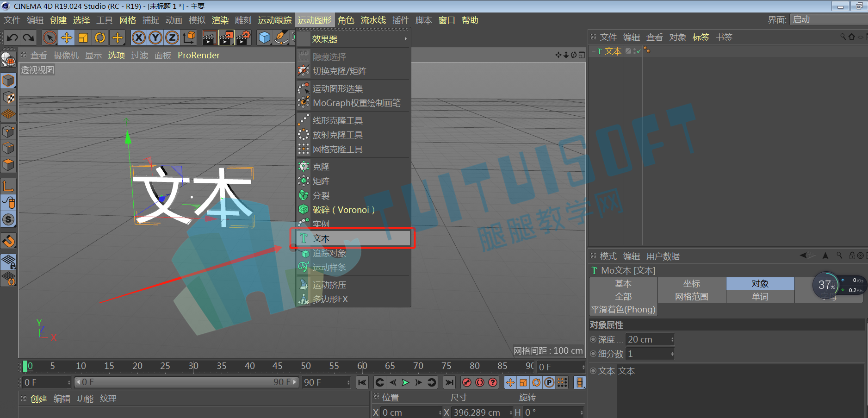
Task: Open the Create menu (创建)
Action: tap(58, 20)
